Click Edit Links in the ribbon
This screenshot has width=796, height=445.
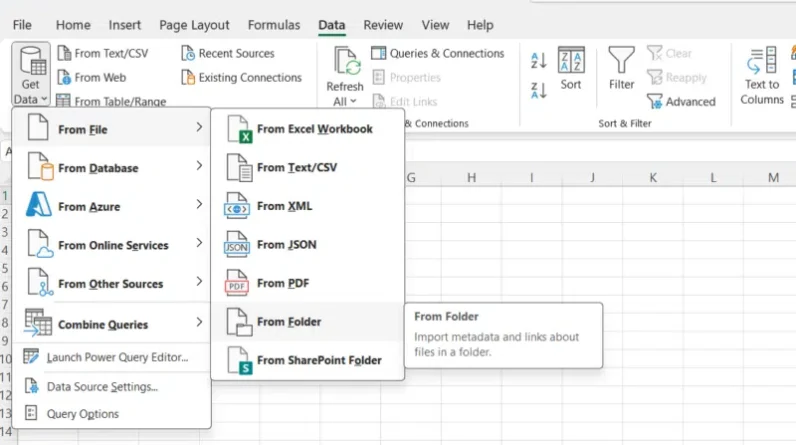(x=405, y=101)
